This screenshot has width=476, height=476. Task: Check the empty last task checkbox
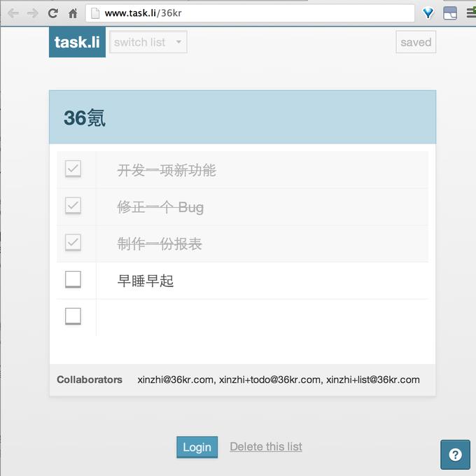click(73, 316)
